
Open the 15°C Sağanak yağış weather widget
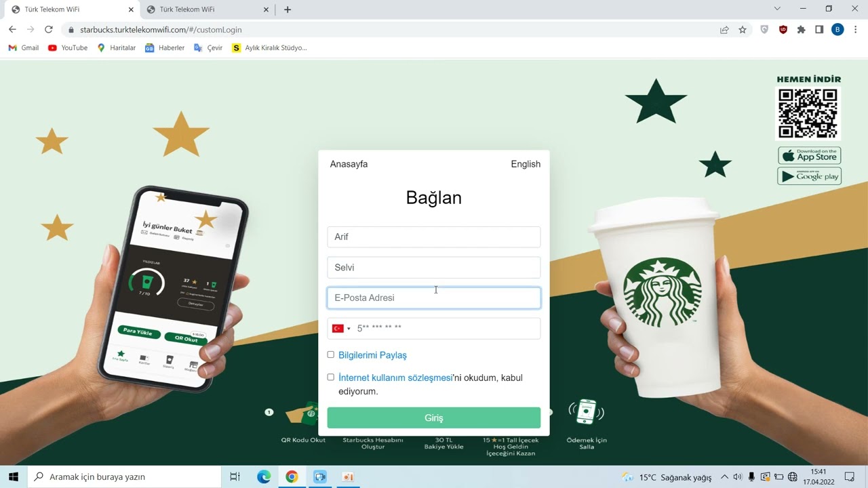(667, 477)
